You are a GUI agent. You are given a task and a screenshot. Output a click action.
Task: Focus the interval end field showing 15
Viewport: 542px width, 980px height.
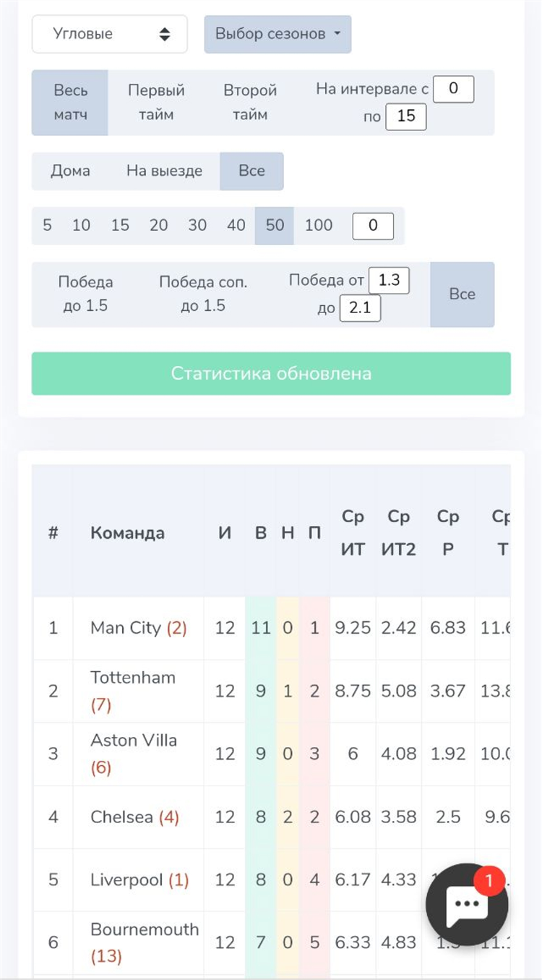tap(406, 117)
